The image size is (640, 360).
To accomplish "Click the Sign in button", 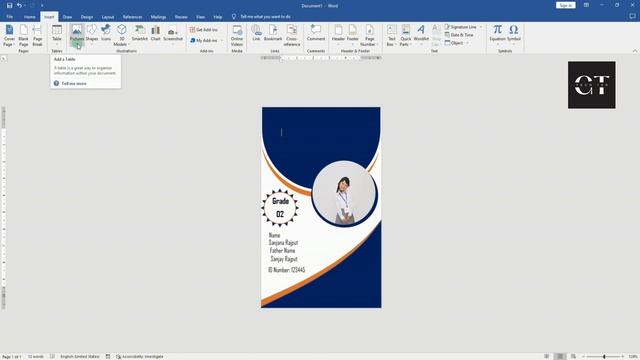I will click(565, 5).
